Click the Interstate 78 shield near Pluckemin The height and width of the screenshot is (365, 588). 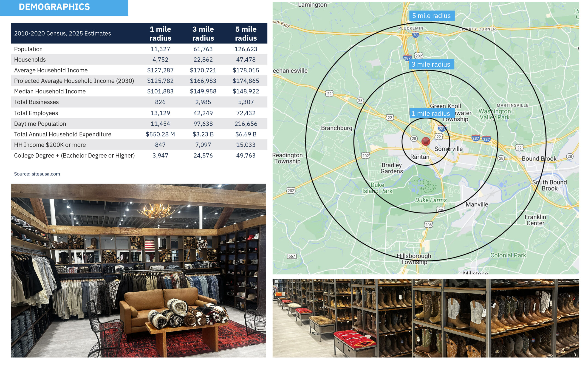point(415,35)
